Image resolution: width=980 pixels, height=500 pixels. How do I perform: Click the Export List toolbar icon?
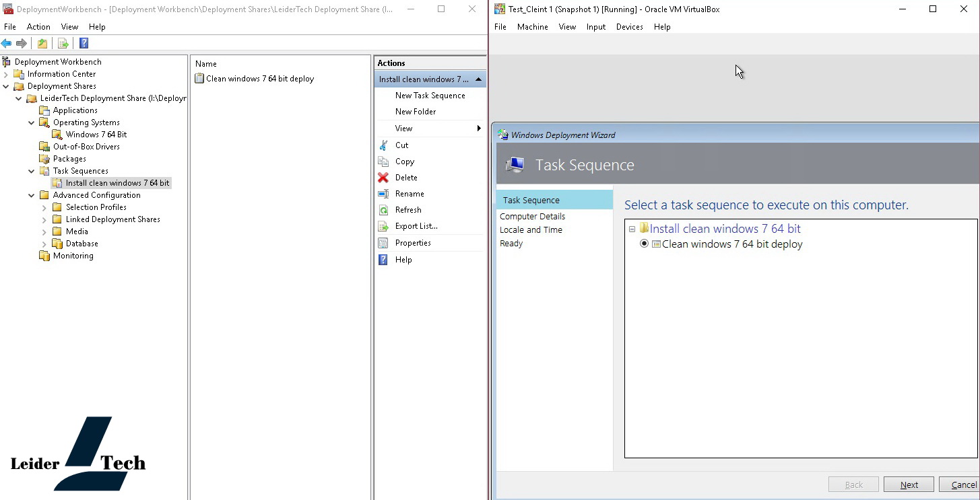tap(63, 44)
